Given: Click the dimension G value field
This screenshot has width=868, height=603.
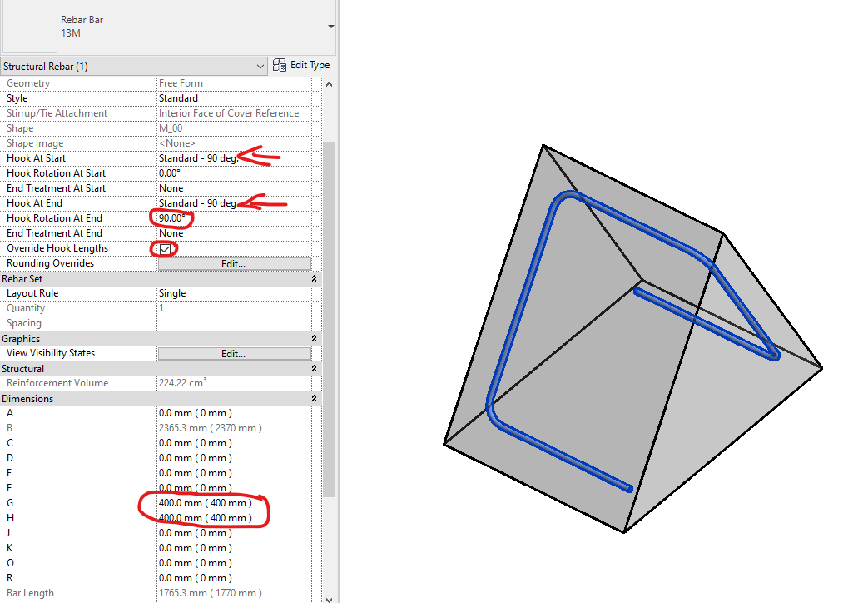Looking at the screenshot, I should coord(234,503).
